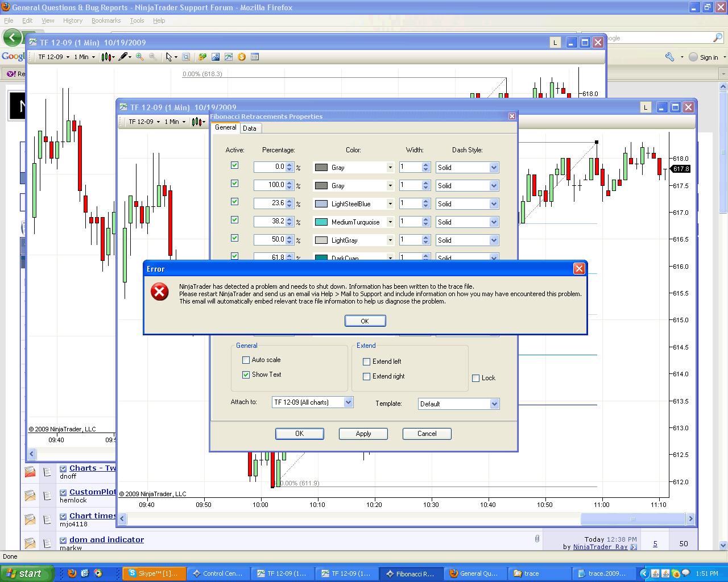The height and width of the screenshot is (582, 728).
Task: Toggle the Show Text checkbox
Action: click(x=246, y=375)
